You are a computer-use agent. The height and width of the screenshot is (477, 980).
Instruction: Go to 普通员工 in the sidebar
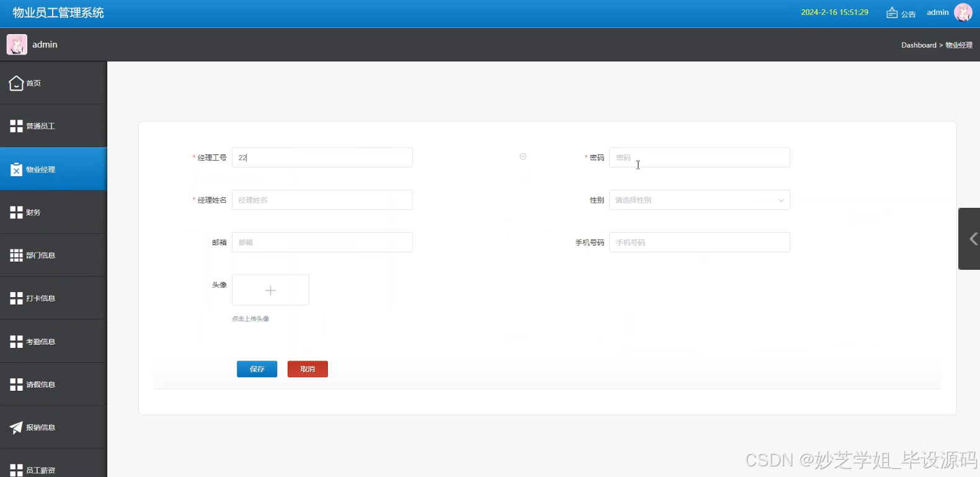[x=53, y=126]
